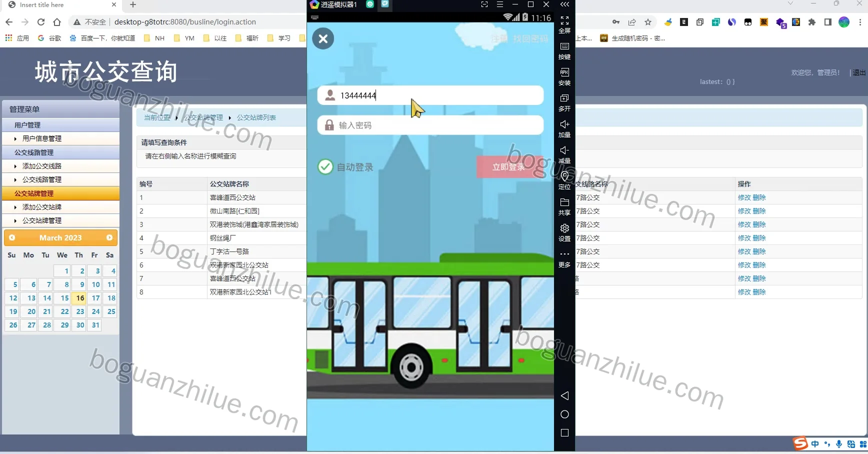
Task: Open the 百度一下 bookmark
Action: [102, 38]
